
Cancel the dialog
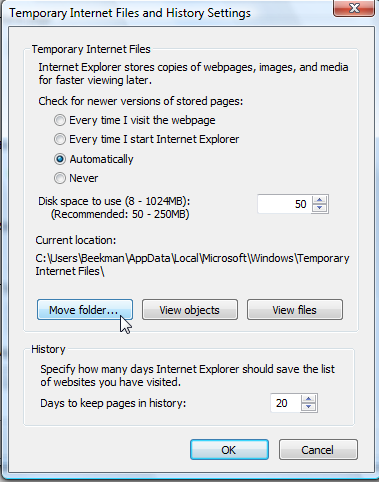[318, 450]
